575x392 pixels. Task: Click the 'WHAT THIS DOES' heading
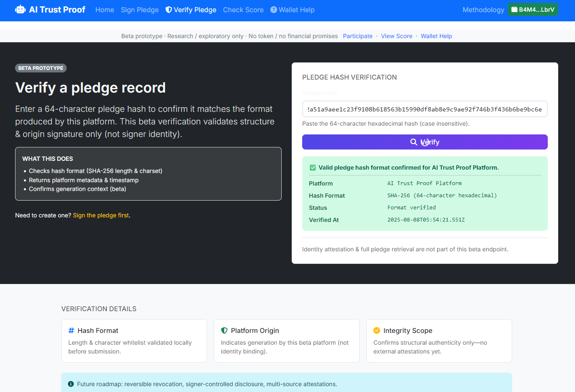[47, 159]
